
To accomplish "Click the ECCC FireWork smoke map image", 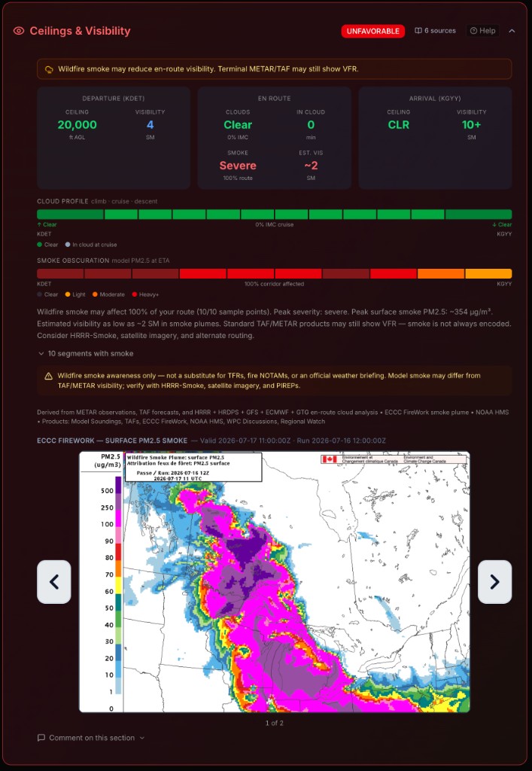I will [x=274, y=582].
